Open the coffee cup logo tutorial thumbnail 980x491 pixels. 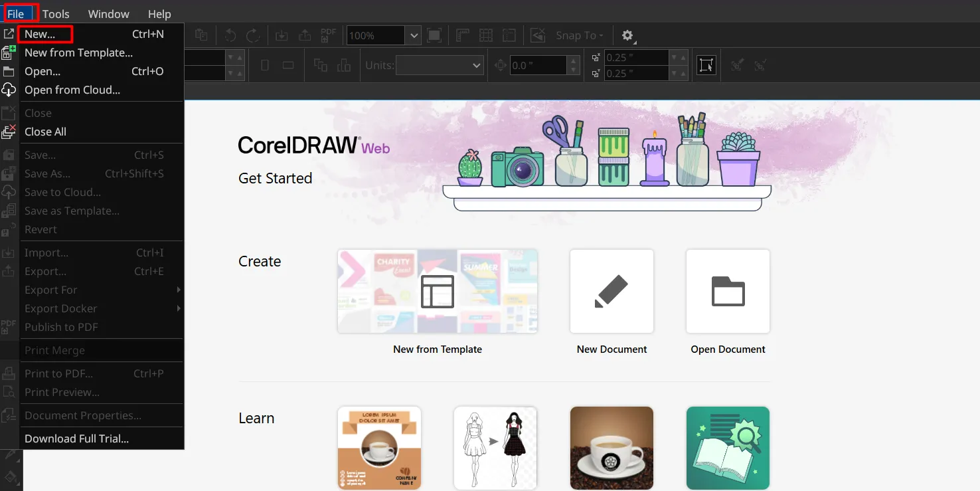point(612,448)
